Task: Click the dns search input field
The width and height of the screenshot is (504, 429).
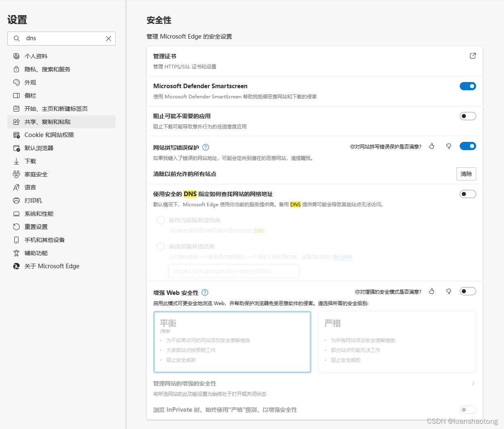Action: 61,39
